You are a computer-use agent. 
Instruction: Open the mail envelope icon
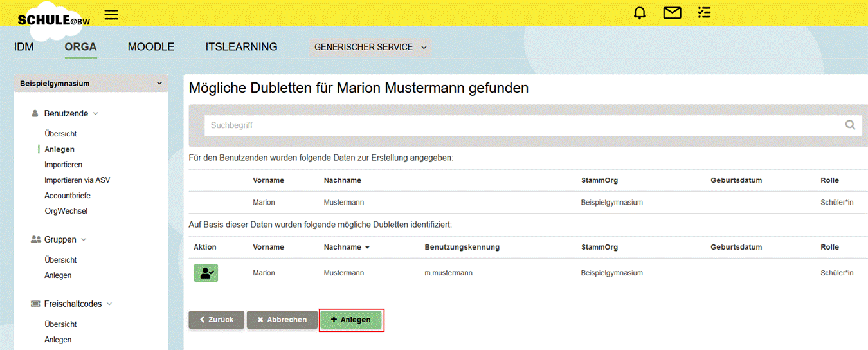click(x=673, y=13)
